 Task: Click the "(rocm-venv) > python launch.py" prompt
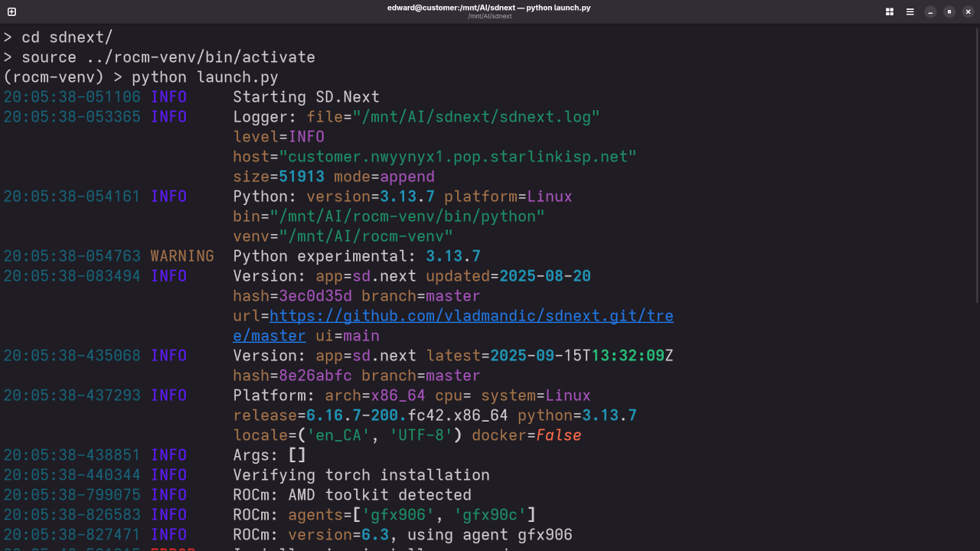(141, 77)
